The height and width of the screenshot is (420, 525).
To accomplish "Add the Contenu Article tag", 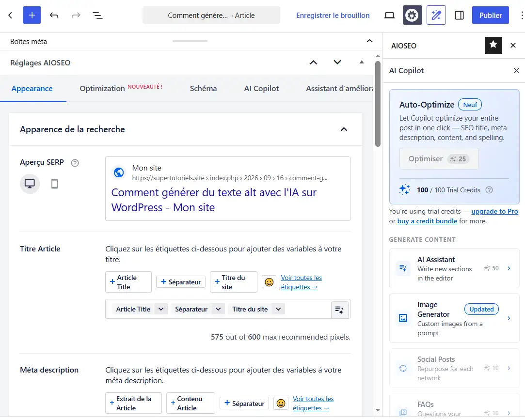I will (x=191, y=403).
